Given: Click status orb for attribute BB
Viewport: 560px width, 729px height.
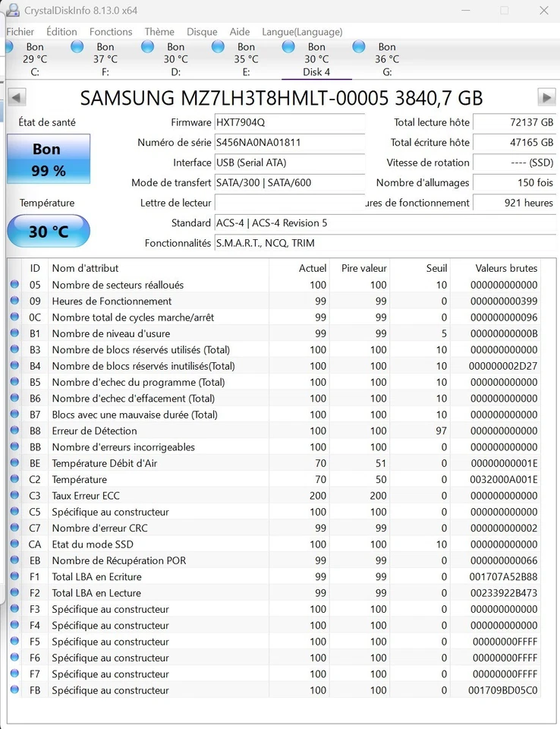Looking at the screenshot, I should 14,447.
